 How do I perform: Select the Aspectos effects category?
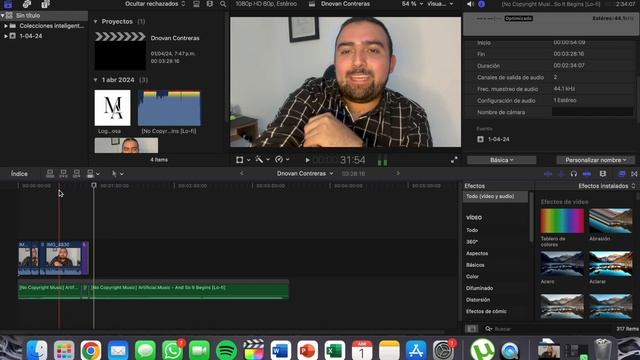coord(477,253)
